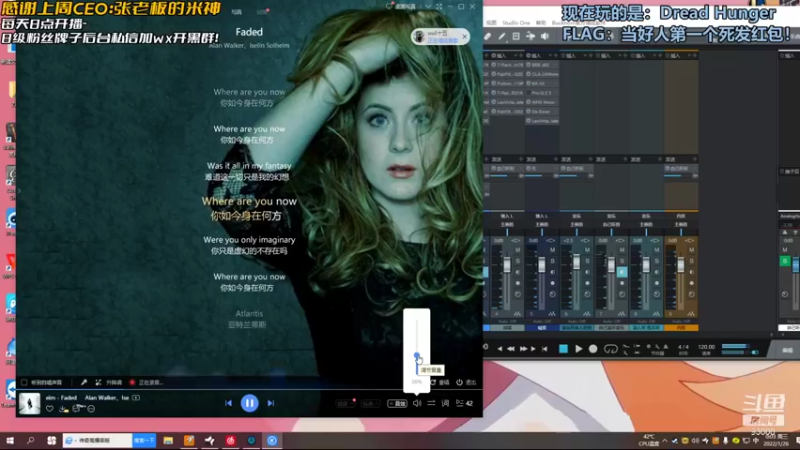Open the player's volume speaker icon
800x450 pixels.
pos(417,403)
